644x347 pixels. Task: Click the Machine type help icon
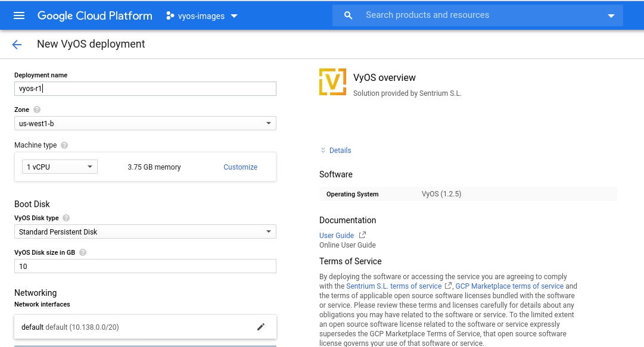64,145
